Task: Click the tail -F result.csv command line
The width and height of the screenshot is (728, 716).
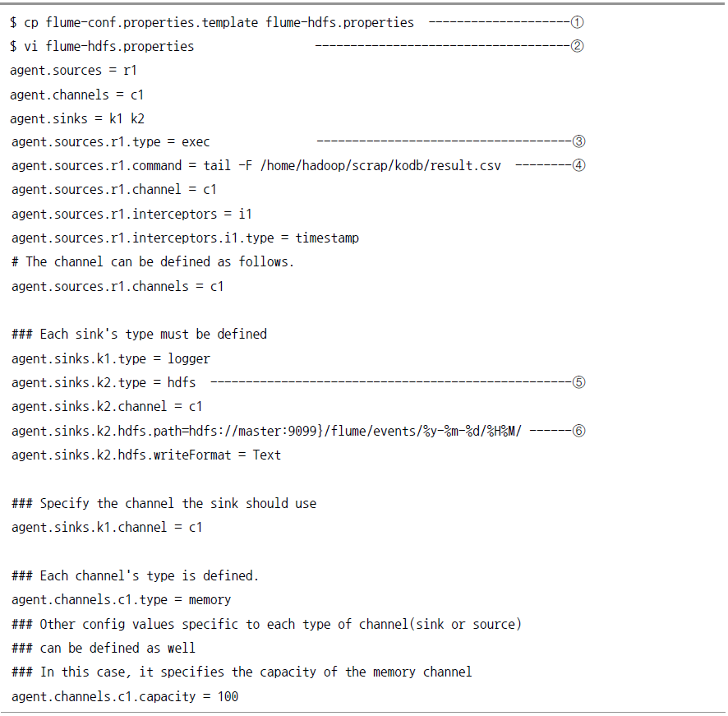Action: (256, 166)
